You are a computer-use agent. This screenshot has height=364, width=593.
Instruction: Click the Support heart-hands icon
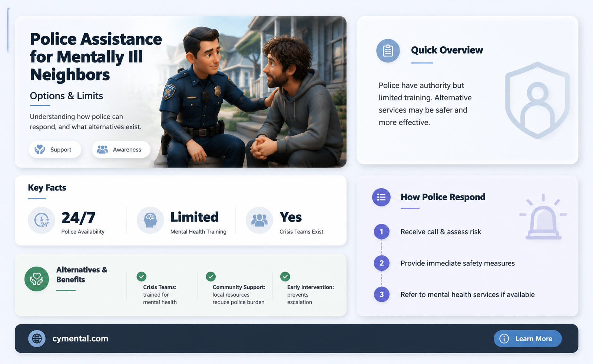[x=40, y=149]
